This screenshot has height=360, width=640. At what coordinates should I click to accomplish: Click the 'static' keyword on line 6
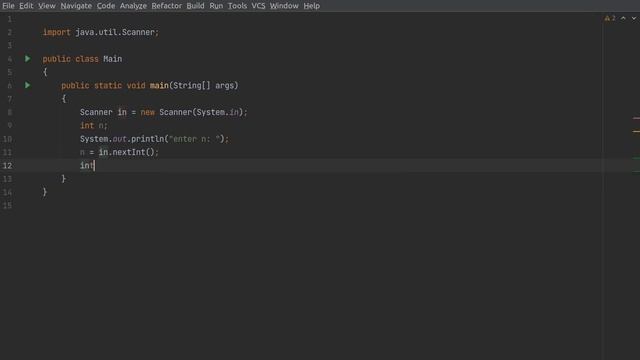click(x=108, y=85)
